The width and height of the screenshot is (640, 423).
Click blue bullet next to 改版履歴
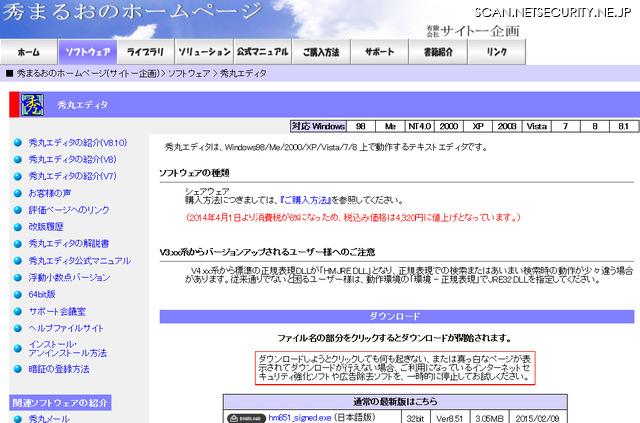18,226
